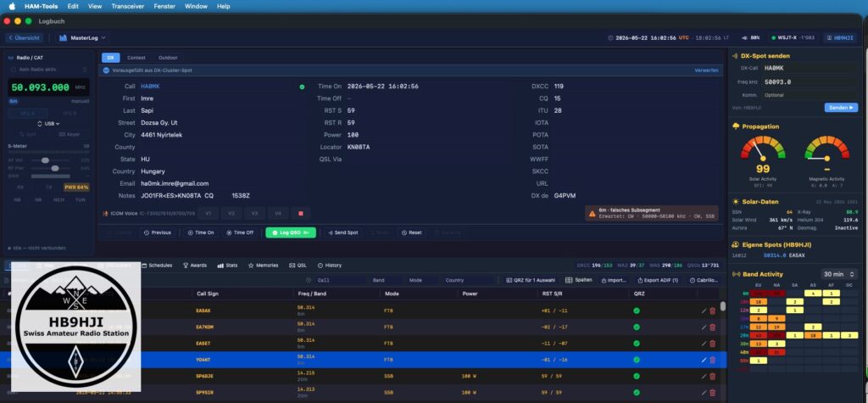The image size is (868, 403).
Task: Open the Band filter dropdown
Action: [384, 281]
